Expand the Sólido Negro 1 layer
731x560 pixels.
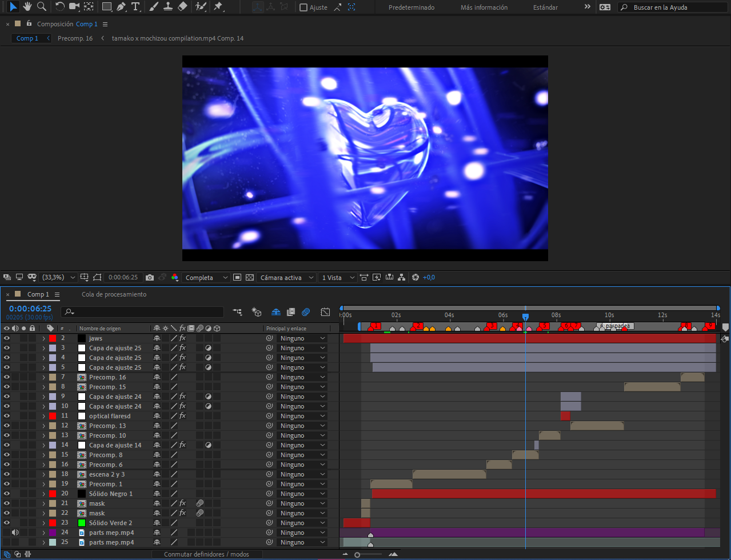[43, 494]
